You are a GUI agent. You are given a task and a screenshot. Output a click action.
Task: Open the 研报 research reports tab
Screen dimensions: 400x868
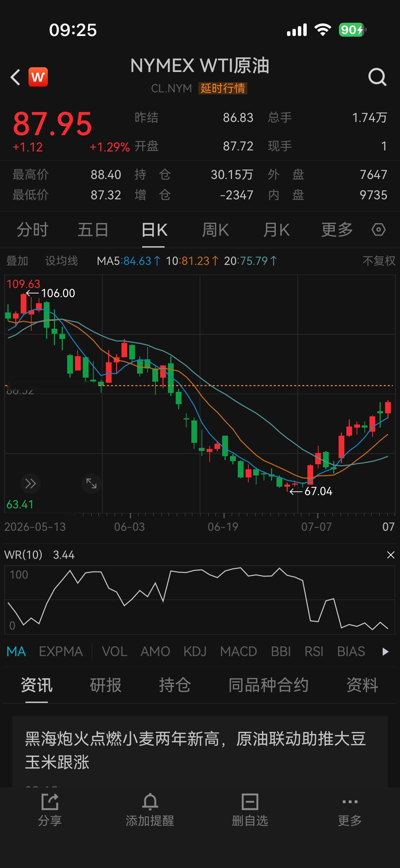[106, 685]
